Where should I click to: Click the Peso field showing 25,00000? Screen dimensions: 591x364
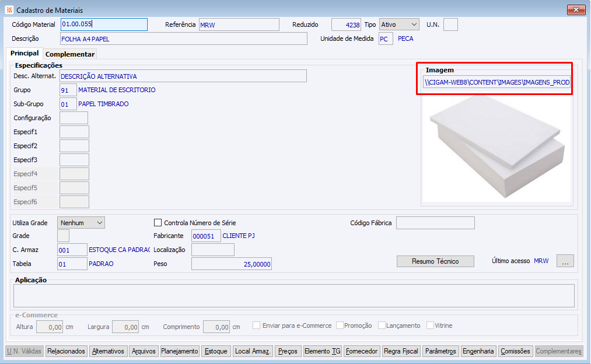(232, 264)
